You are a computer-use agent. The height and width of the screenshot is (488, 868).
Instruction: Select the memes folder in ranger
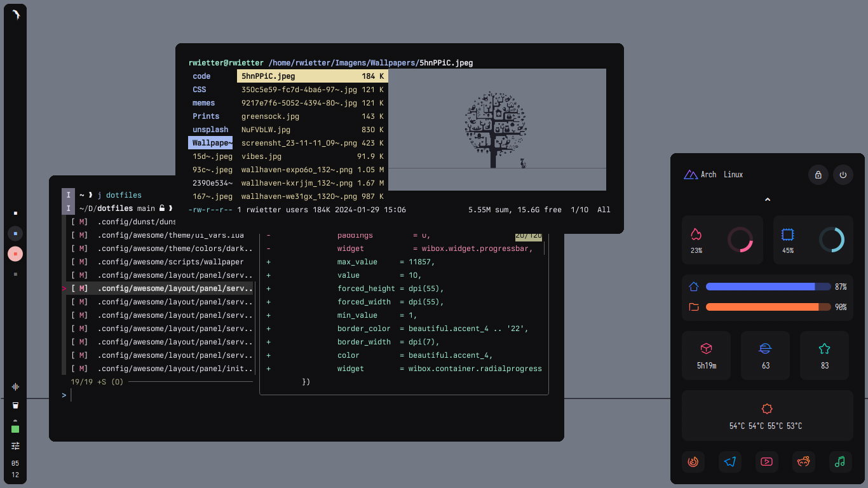coord(203,103)
